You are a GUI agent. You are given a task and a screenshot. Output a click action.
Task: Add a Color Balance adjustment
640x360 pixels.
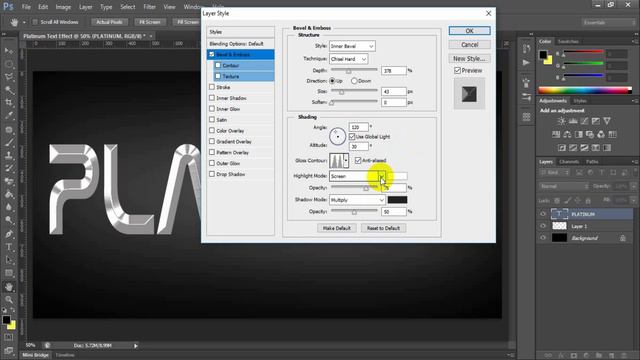coord(567,134)
